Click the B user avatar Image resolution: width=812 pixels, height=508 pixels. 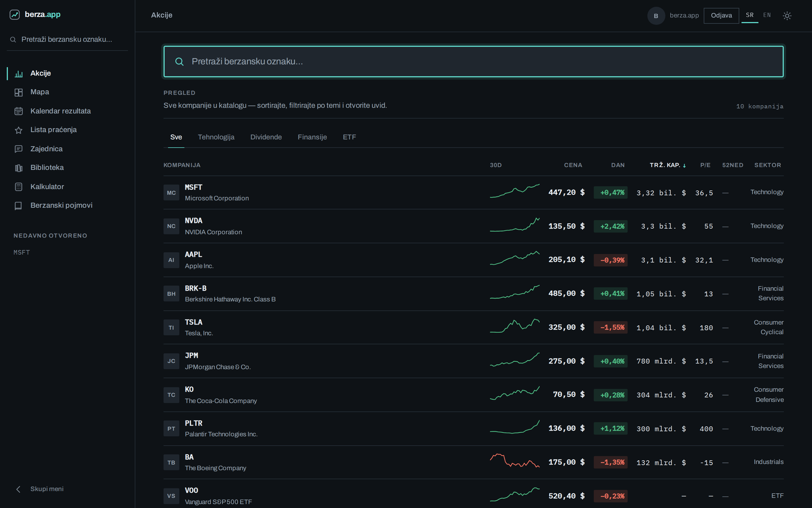[x=656, y=16]
